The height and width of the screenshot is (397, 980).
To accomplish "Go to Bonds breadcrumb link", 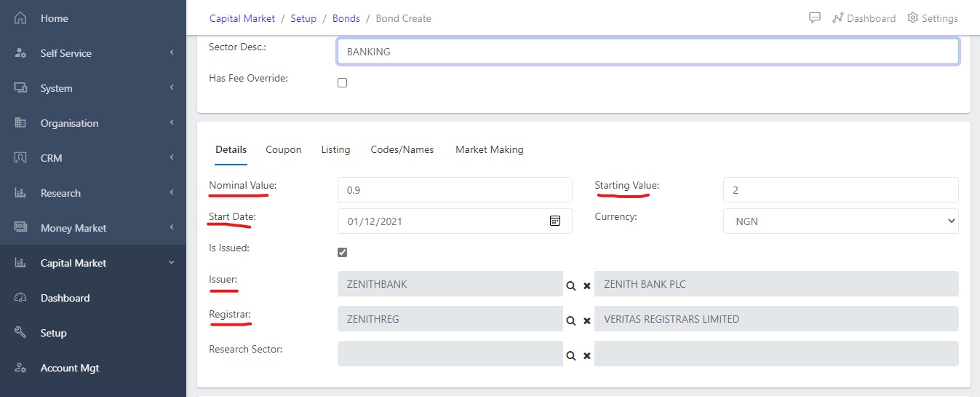I will (x=346, y=18).
